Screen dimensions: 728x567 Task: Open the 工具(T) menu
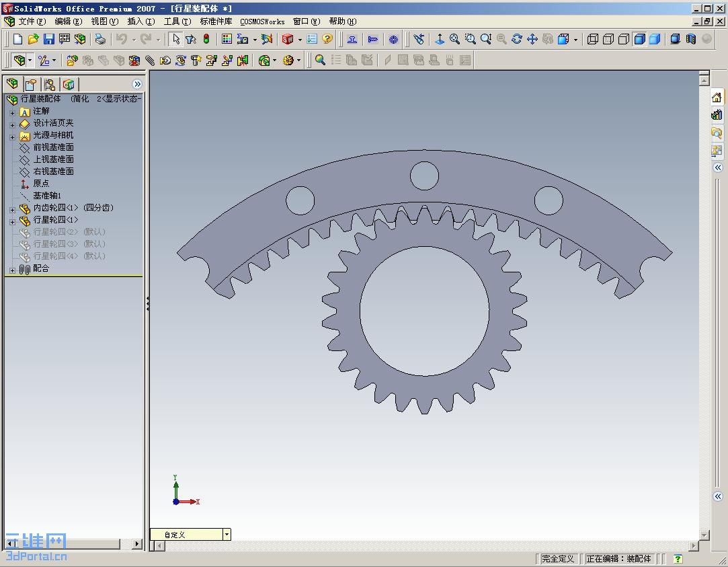click(x=177, y=22)
